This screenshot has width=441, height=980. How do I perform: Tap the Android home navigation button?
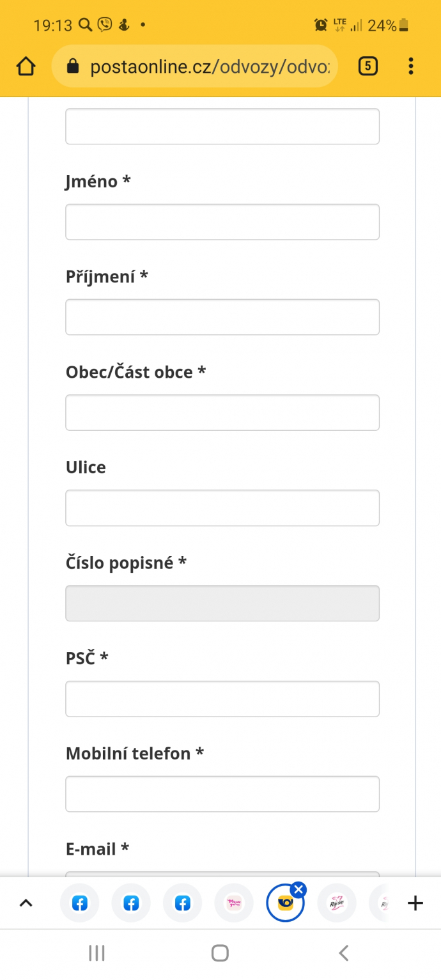click(220, 953)
